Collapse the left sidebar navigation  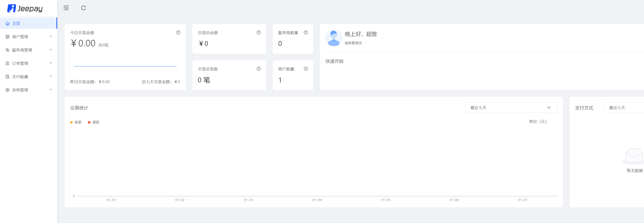point(66,8)
